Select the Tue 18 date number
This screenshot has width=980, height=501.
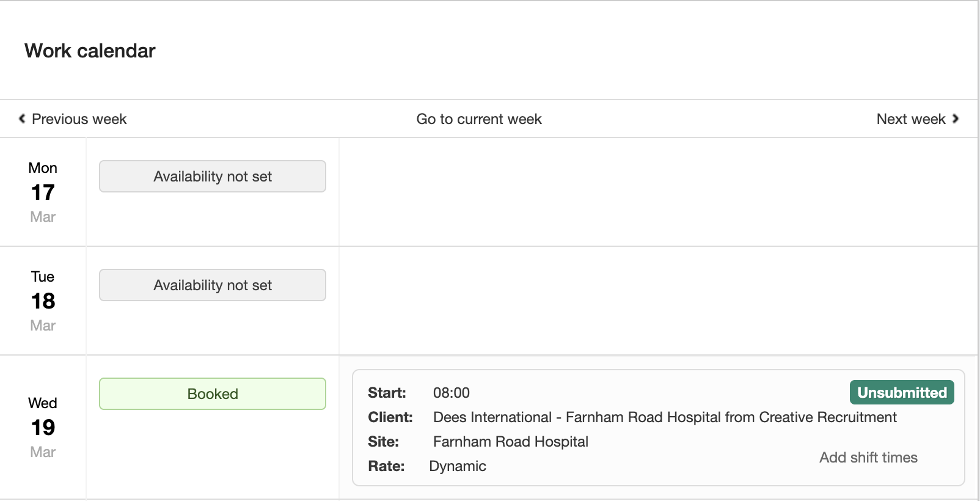[x=43, y=301]
